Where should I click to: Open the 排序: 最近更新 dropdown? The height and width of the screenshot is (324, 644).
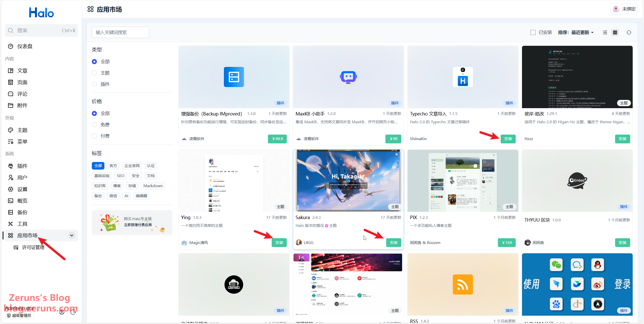(x=576, y=32)
